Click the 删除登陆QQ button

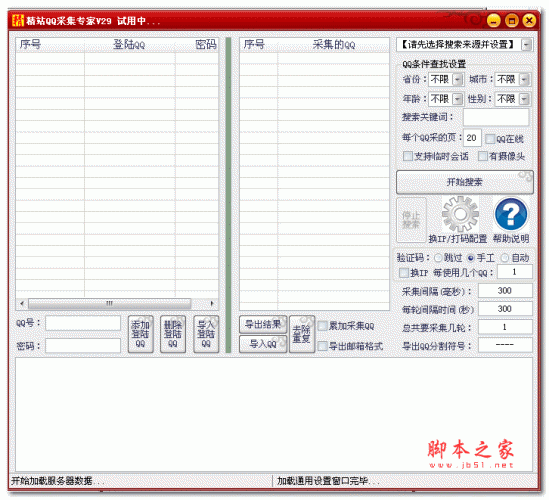pyautogui.click(x=173, y=334)
